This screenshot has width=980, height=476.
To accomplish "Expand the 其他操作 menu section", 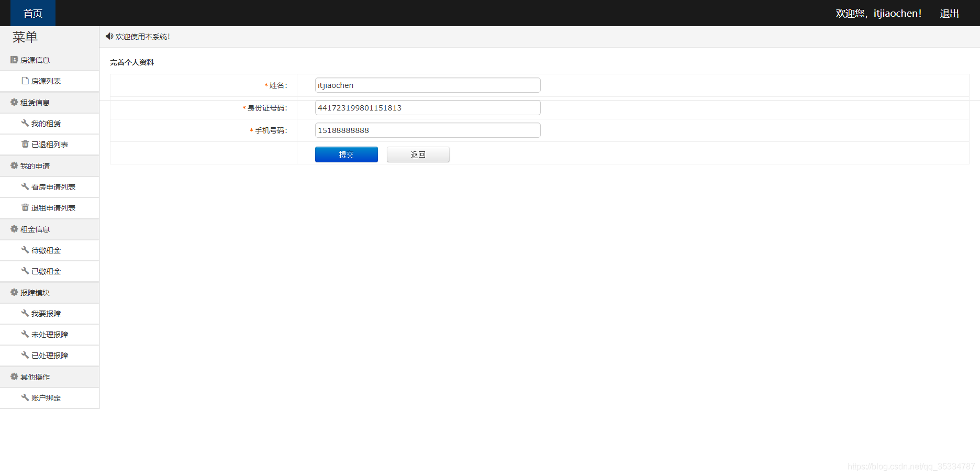I will tap(49, 377).
